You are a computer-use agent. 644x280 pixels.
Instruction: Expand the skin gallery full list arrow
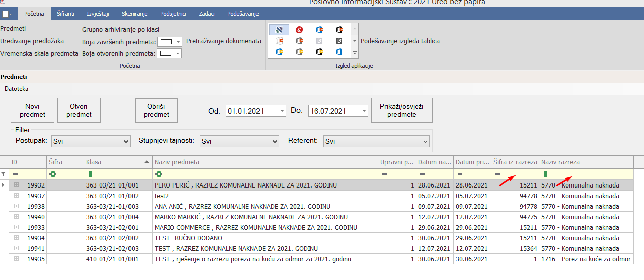(x=354, y=52)
